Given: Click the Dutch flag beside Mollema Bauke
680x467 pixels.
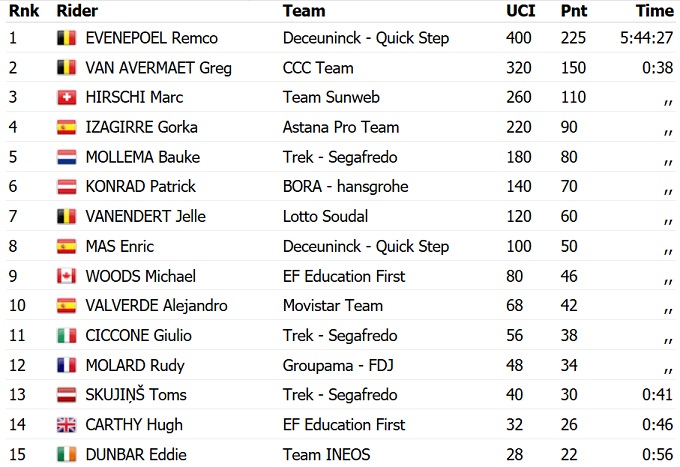Looking at the screenshot, I should 66,157.
